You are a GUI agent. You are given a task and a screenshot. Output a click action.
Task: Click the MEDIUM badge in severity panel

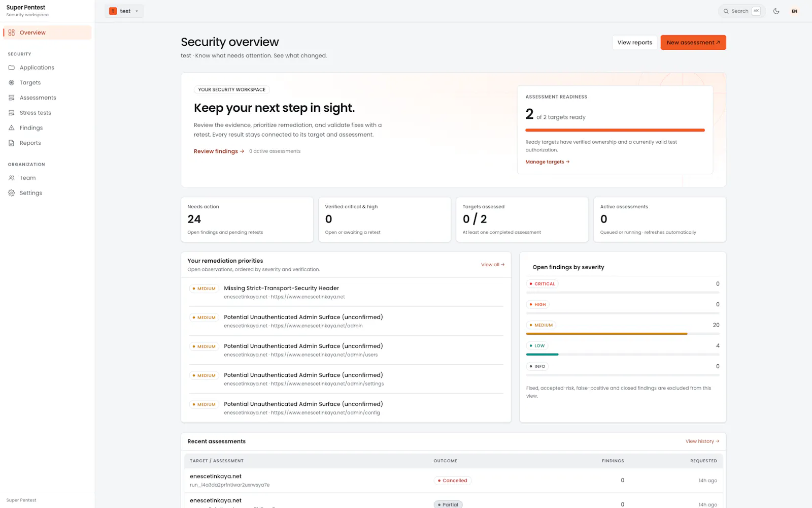point(541,325)
